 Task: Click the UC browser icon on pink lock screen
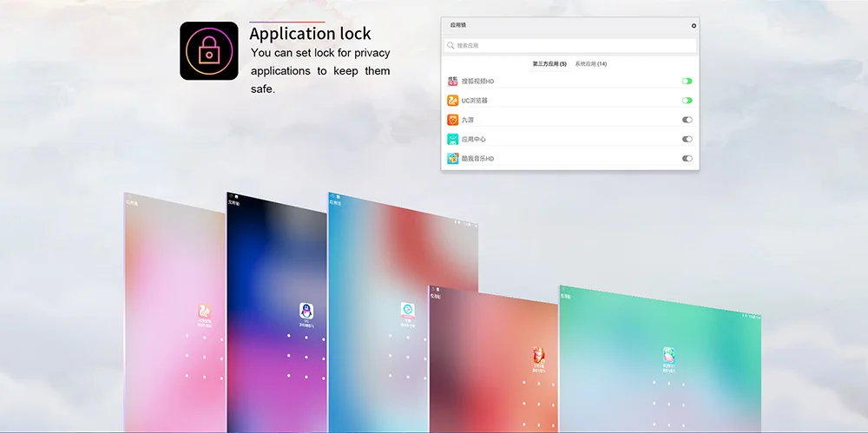(204, 311)
